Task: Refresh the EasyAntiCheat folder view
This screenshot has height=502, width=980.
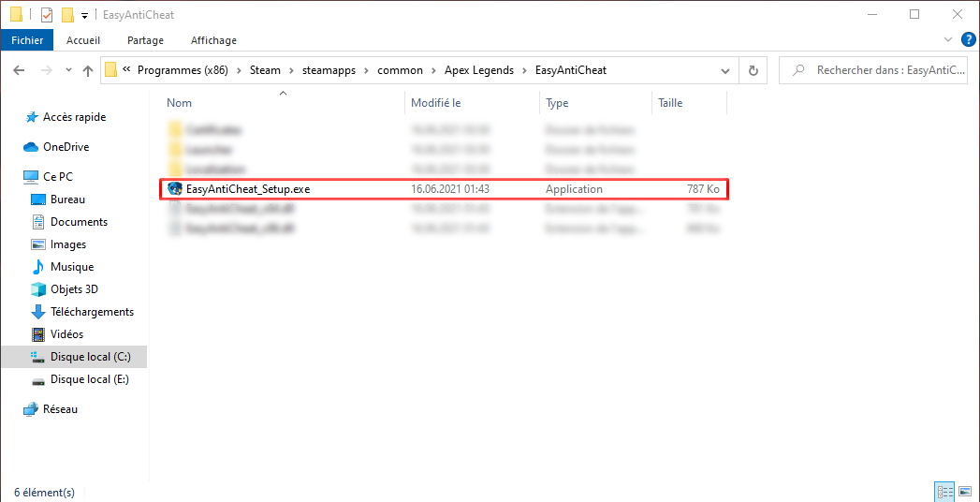Action: click(x=753, y=70)
